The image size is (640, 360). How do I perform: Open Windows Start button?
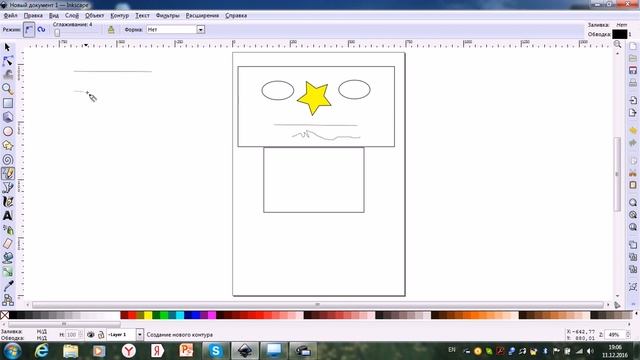12,351
